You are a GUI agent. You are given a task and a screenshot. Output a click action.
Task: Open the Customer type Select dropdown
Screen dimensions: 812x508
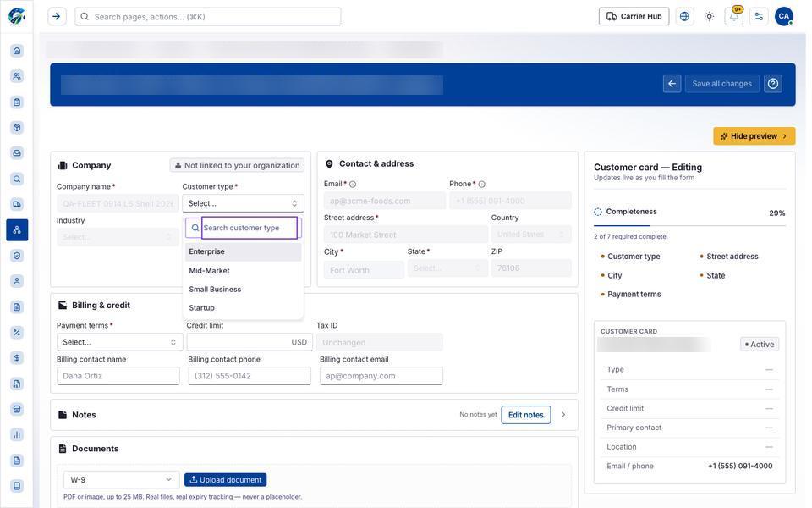[x=243, y=203]
